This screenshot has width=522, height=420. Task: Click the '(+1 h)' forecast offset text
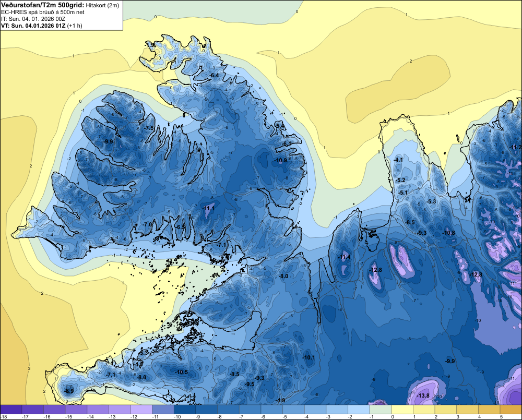click(x=75, y=26)
